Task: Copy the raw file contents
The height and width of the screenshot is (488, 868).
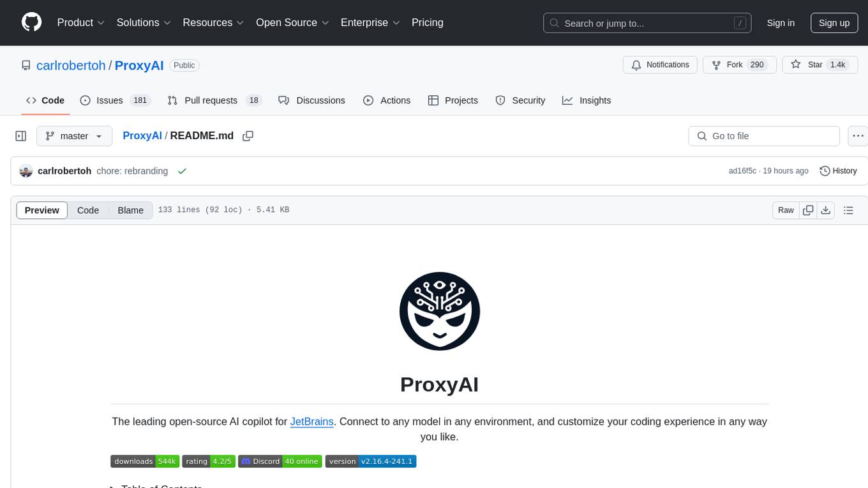Action: point(808,210)
